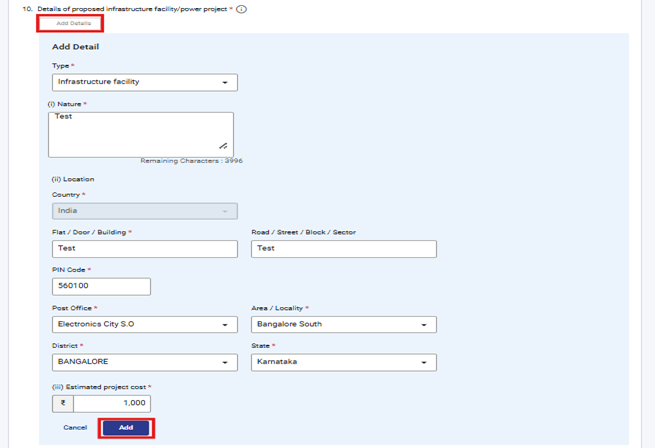Screen dimensions: 655x448
Task: Click the arrow on the Type field
Action: coord(225,83)
